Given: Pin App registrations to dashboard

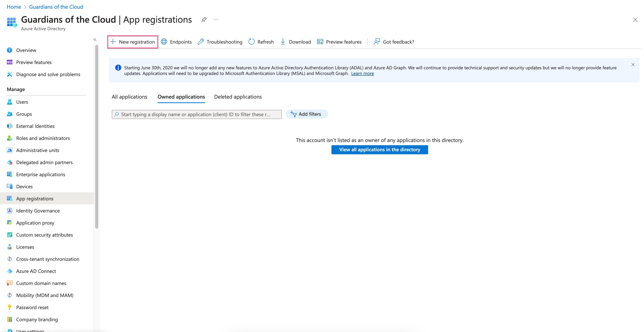Looking at the screenshot, I should (x=204, y=19).
